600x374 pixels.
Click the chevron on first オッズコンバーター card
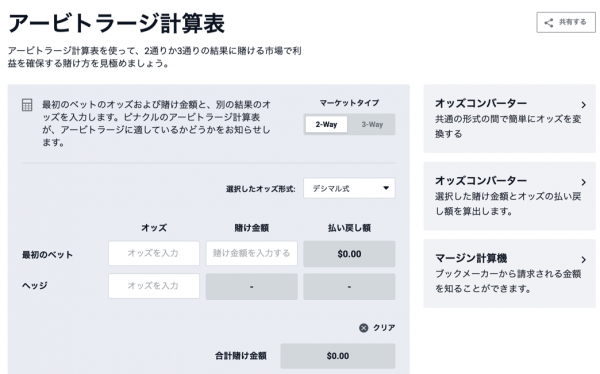pyautogui.click(x=584, y=105)
